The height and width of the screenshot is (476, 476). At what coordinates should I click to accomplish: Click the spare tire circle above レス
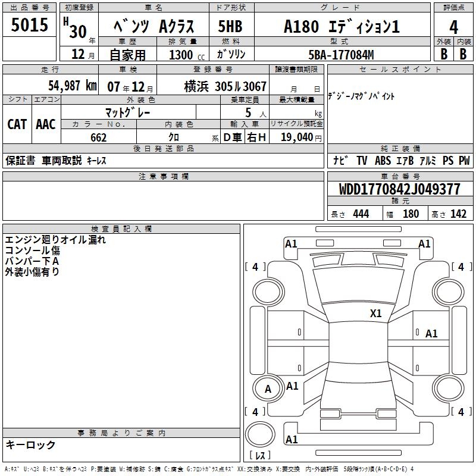(x=260, y=434)
